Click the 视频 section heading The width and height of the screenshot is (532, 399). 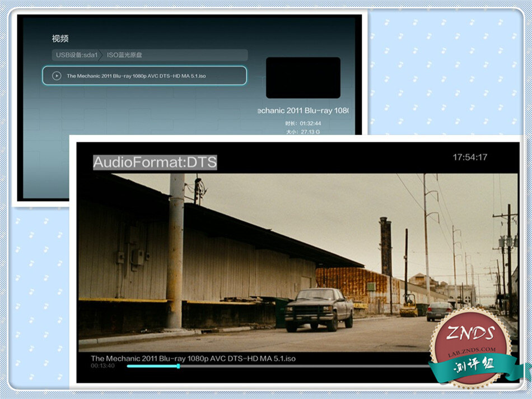(60, 39)
